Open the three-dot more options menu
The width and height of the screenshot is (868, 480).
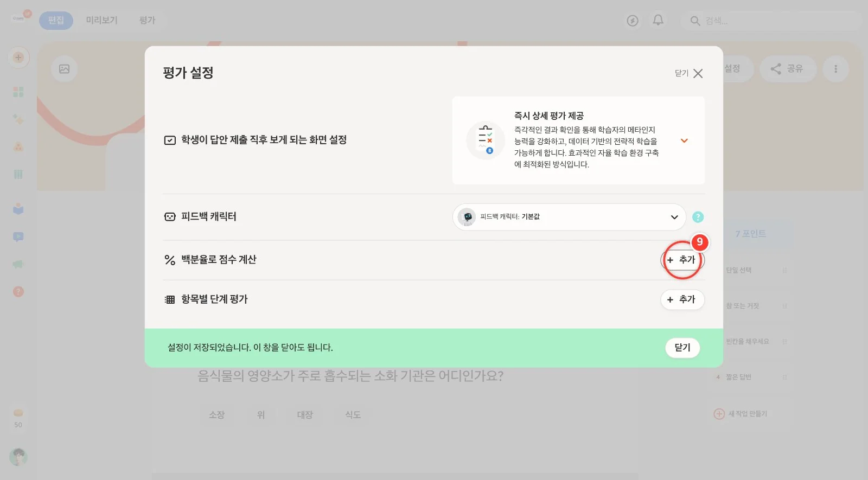click(x=835, y=69)
